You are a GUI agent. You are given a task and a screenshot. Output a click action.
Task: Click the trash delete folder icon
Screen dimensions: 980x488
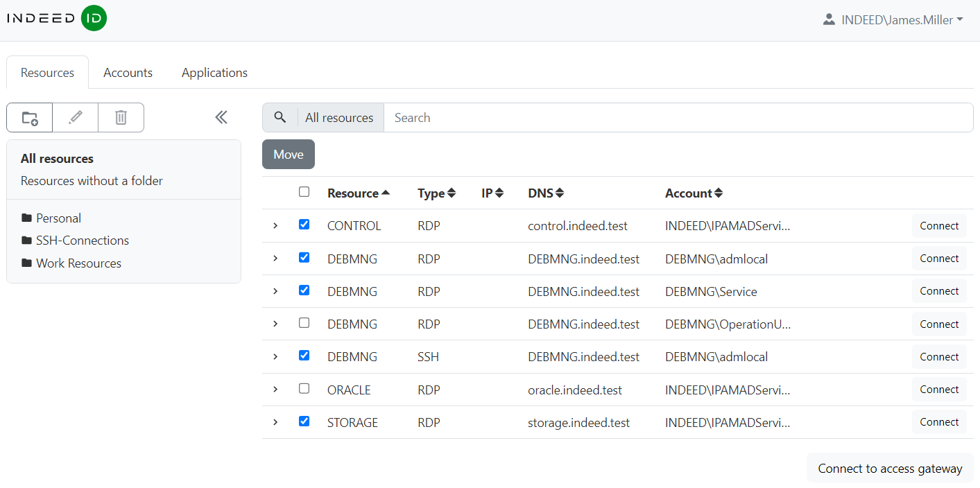(x=121, y=118)
